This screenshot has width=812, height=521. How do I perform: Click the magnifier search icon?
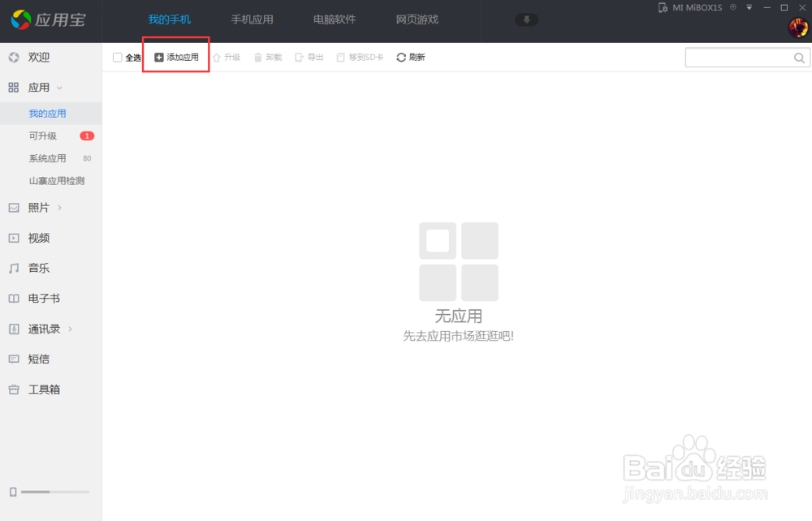pyautogui.click(x=799, y=58)
